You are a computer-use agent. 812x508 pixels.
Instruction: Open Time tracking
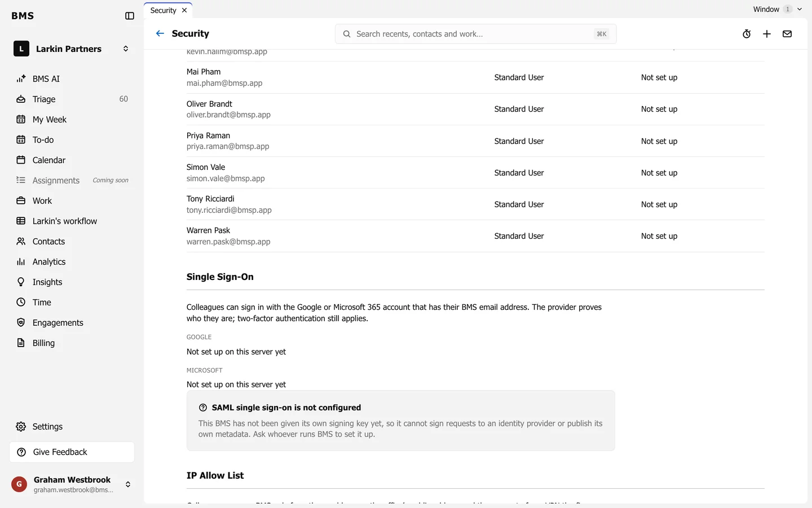[72, 303]
